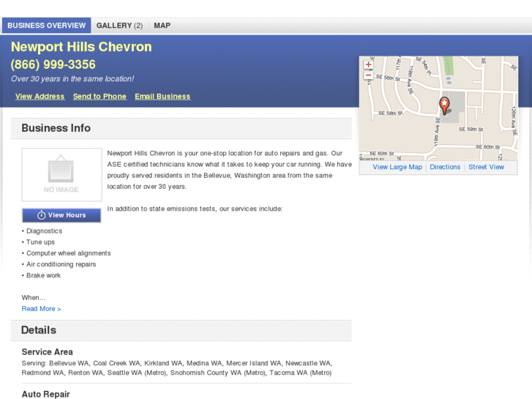This screenshot has width=532, height=399.
Task: Click the 'SE 59th St' label on the map
Action: (x=471, y=130)
